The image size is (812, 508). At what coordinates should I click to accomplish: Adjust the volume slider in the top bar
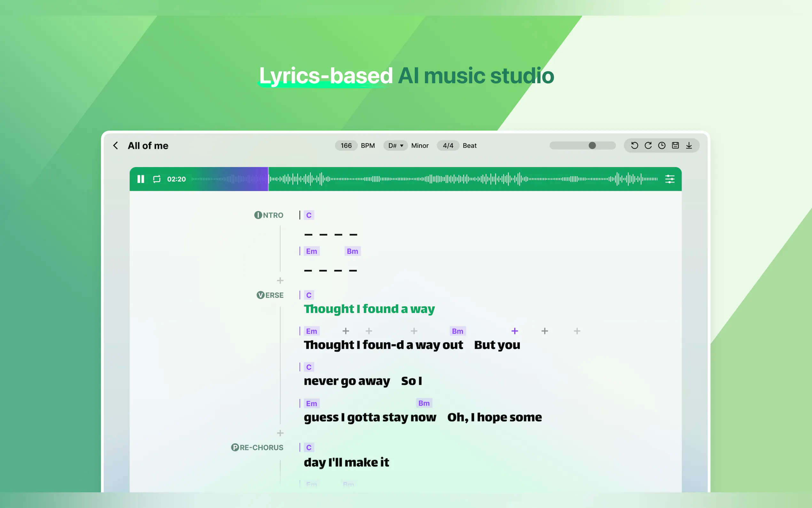tap(592, 146)
